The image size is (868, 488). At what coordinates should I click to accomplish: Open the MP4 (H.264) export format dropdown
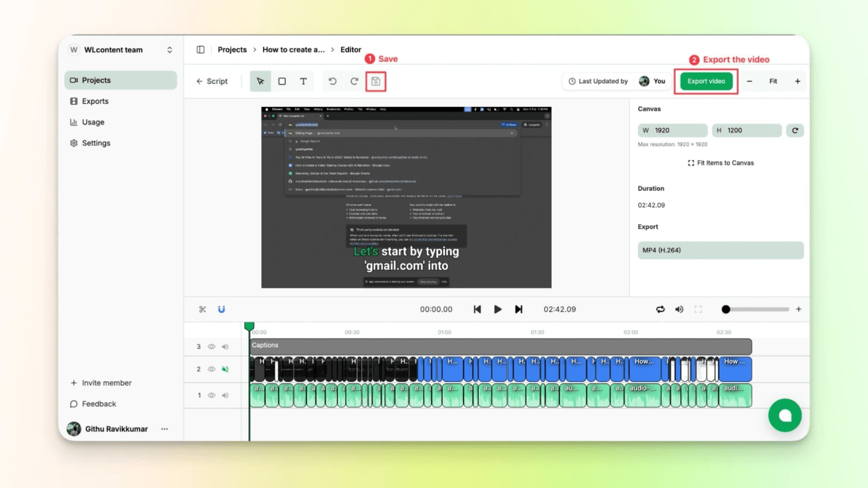coord(721,250)
